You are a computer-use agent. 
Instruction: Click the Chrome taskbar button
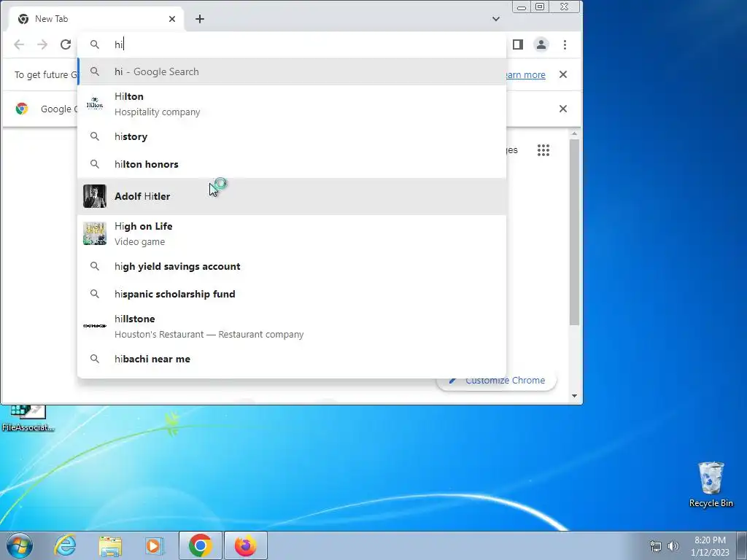click(x=201, y=546)
